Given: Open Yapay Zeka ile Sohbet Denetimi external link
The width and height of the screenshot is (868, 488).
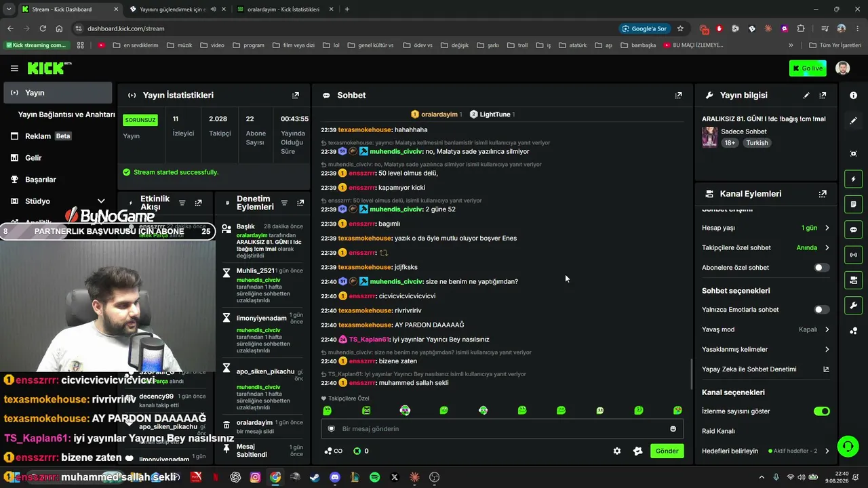Looking at the screenshot, I should pos(826,369).
